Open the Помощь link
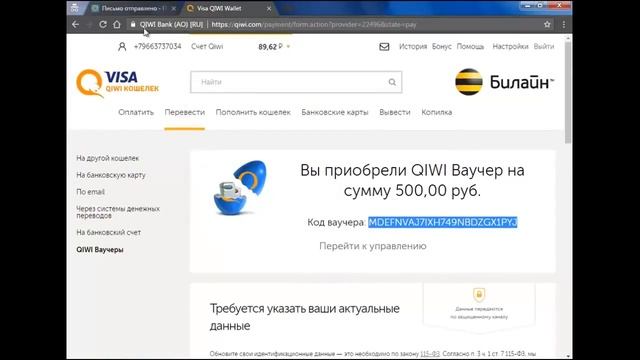Image resolution: width=640 pixels, height=360 pixels. click(470, 47)
